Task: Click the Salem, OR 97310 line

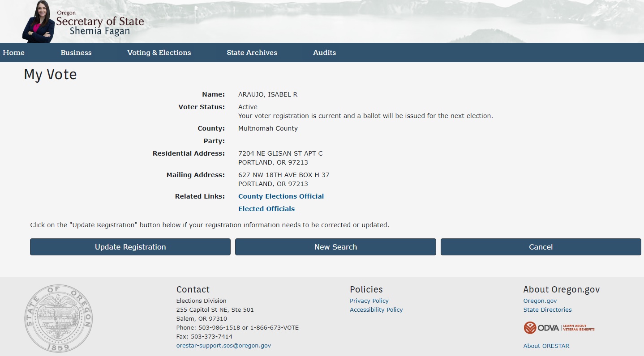Action: (202, 319)
